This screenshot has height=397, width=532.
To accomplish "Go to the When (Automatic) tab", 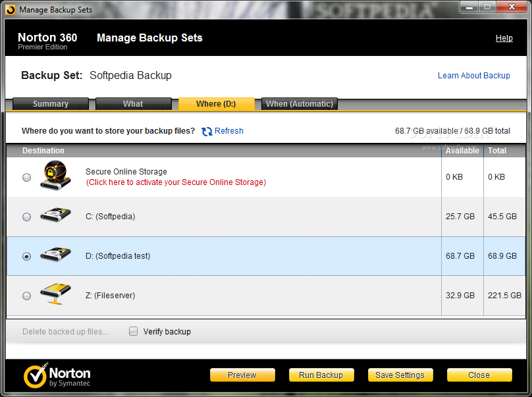I will (299, 104).
